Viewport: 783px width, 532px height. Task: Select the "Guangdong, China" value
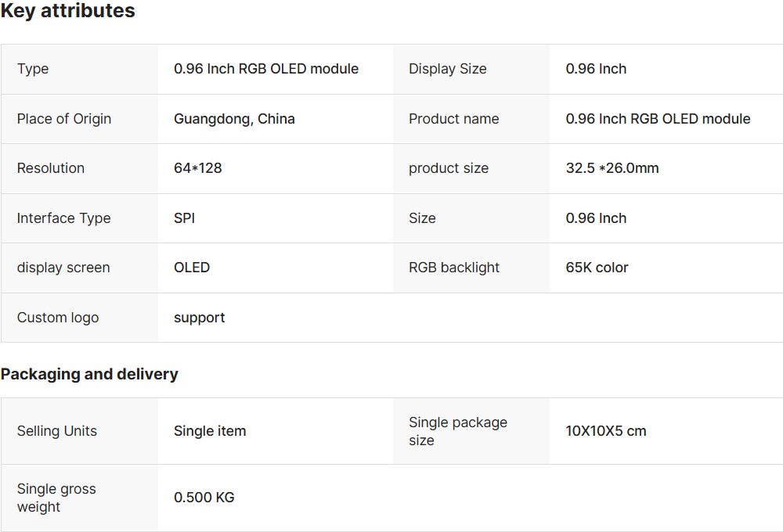234,119
